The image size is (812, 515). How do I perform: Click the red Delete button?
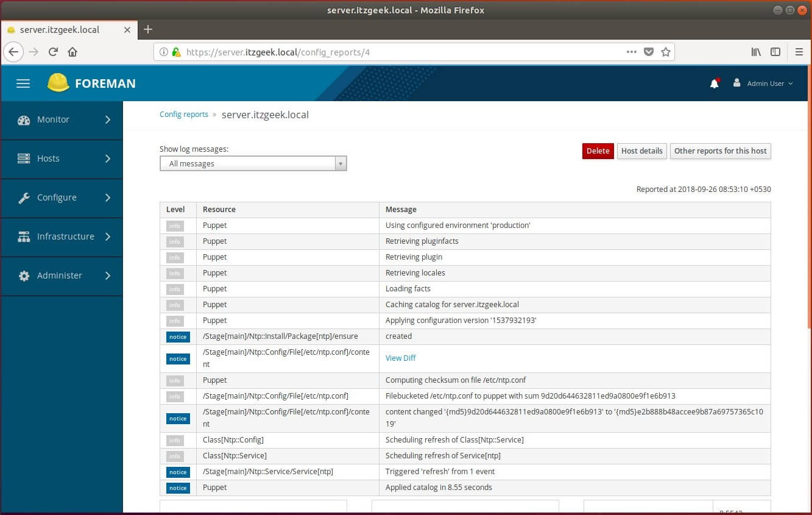pyautogui.click(x=598, y=151)
